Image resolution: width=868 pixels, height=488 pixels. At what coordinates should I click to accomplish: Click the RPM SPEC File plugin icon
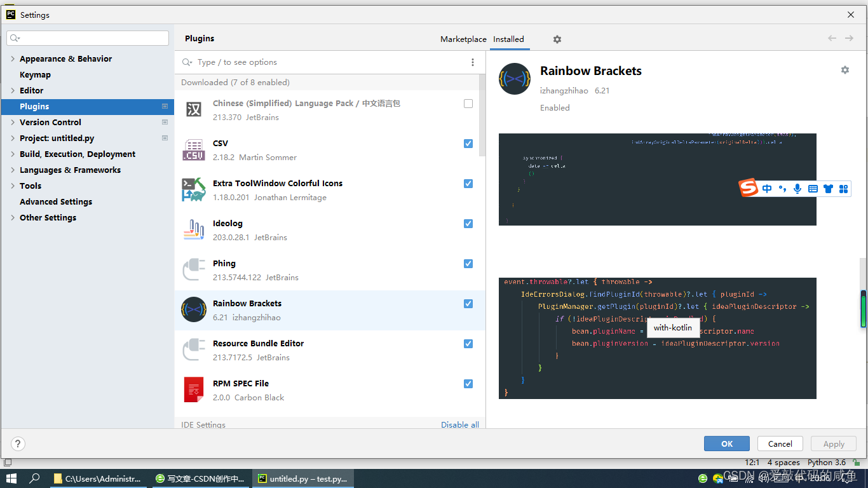[x=194, y=390]
